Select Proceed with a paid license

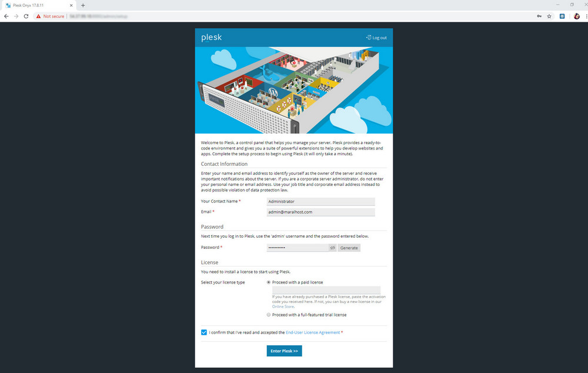point(269,282)
